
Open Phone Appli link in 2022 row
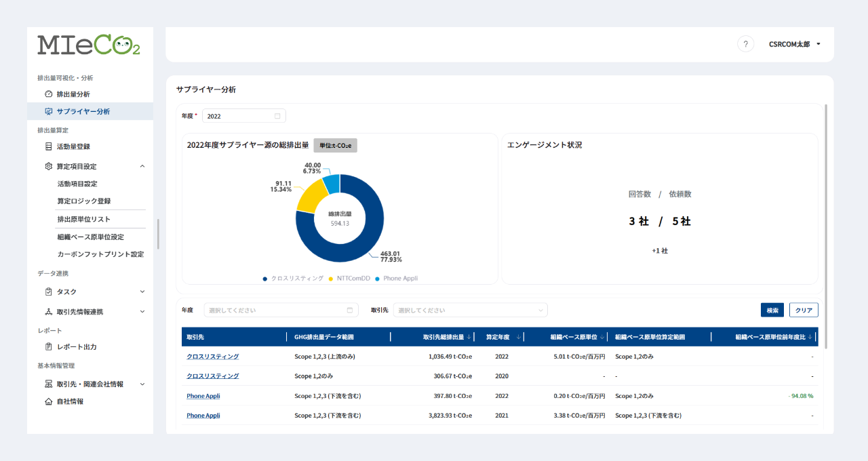(203, 396)
